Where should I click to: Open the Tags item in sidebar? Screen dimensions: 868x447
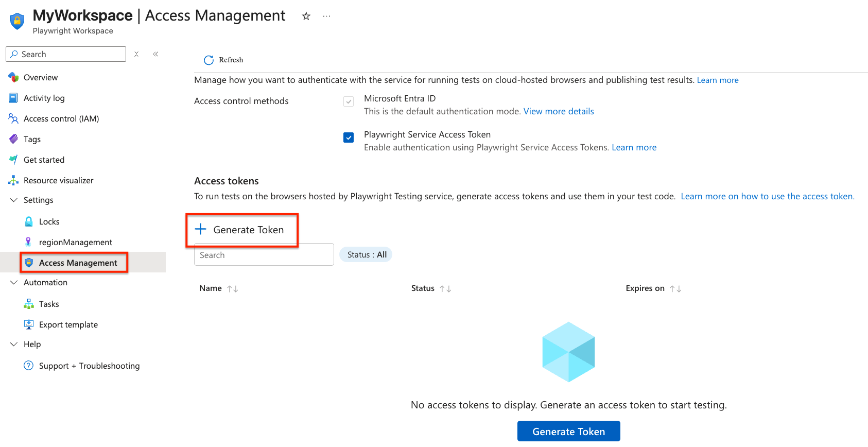point(32,139)
